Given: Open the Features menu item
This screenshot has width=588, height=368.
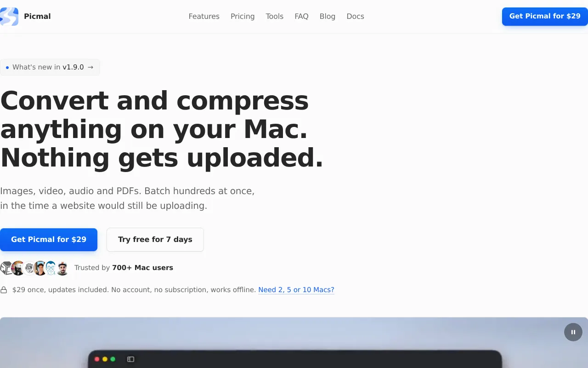Looking at the screenshot, I should point(204,17).
